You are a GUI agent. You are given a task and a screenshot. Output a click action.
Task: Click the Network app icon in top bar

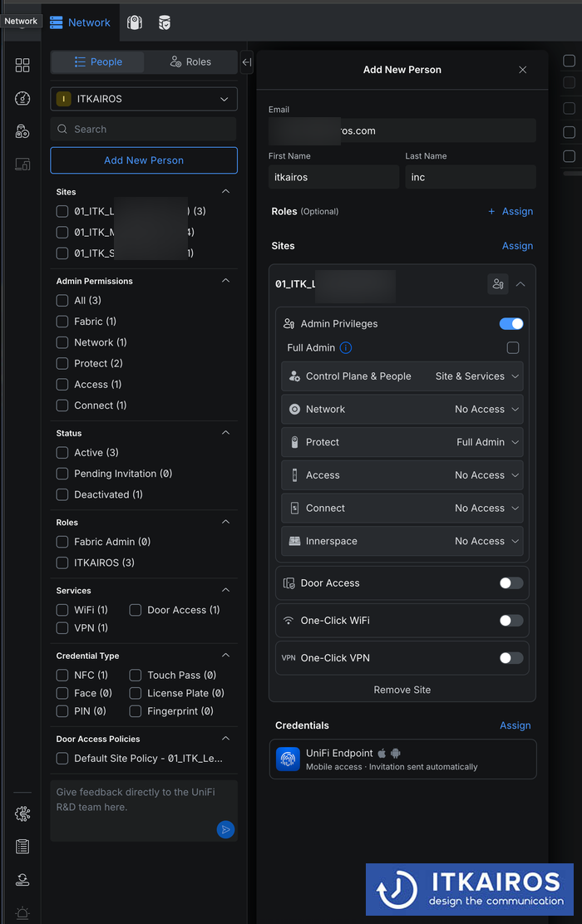[x=56, y=22]
